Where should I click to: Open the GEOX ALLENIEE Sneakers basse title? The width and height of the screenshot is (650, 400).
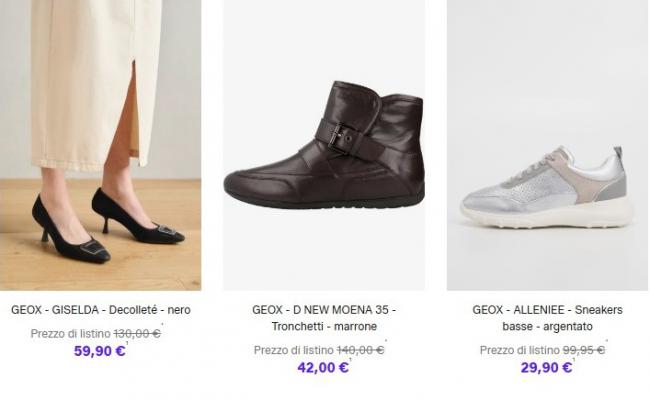coord(547,318)
